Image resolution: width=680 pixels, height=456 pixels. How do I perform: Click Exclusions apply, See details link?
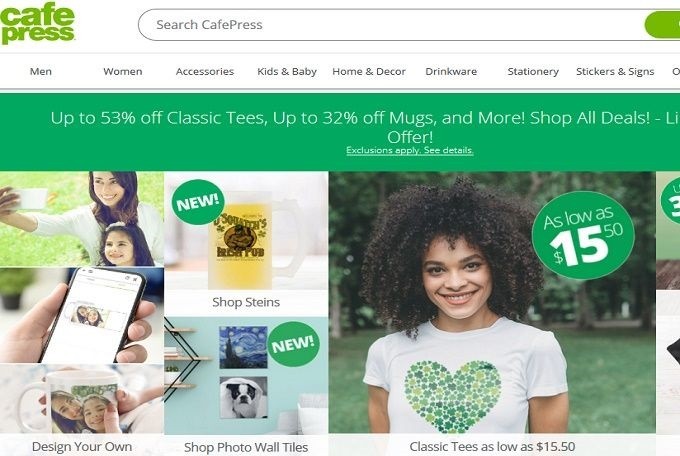[x=410, y=151]
